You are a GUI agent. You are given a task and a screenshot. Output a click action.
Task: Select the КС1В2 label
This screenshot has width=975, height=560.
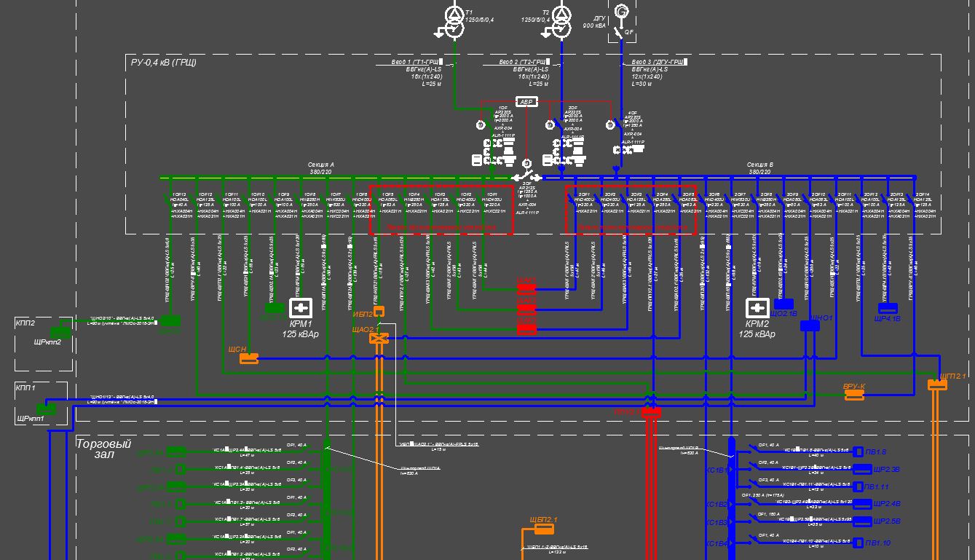[717, 504]
